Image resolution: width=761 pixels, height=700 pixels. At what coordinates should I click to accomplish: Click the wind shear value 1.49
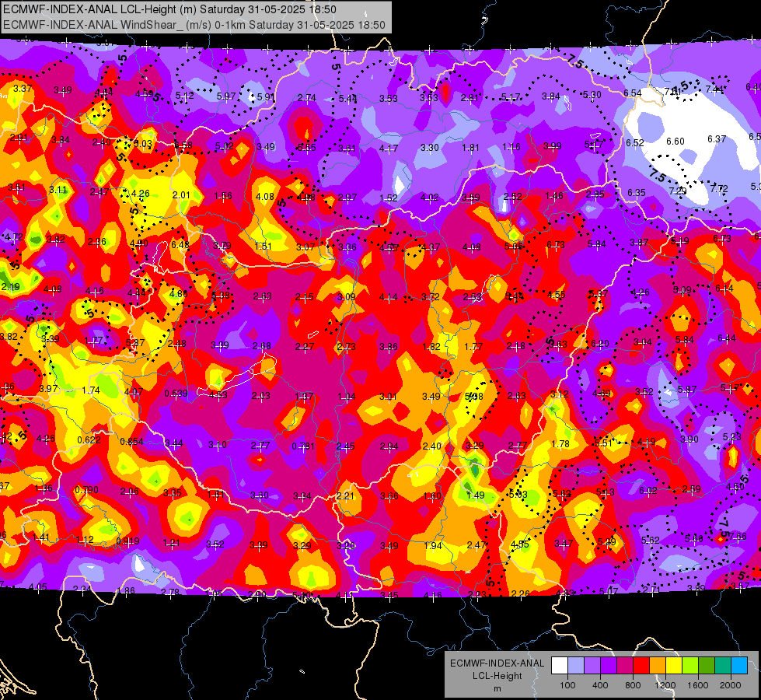click(x=475, y=495)
